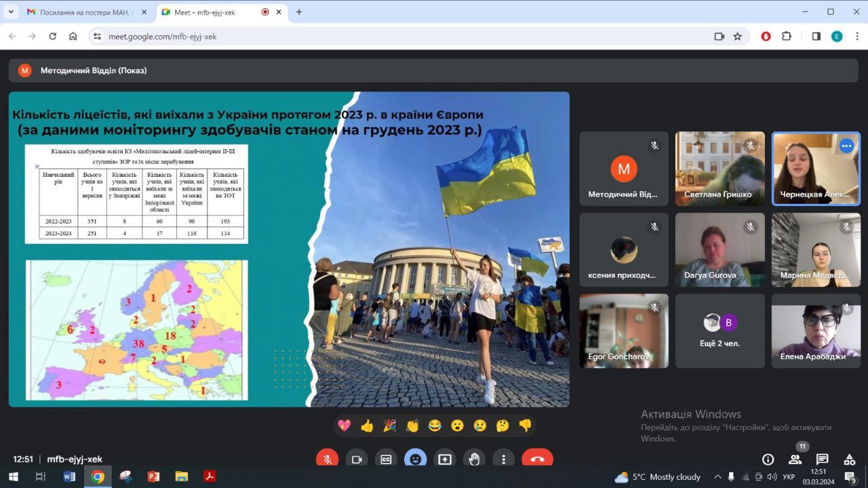Turn on closed captions

click(x=386, y=459)
